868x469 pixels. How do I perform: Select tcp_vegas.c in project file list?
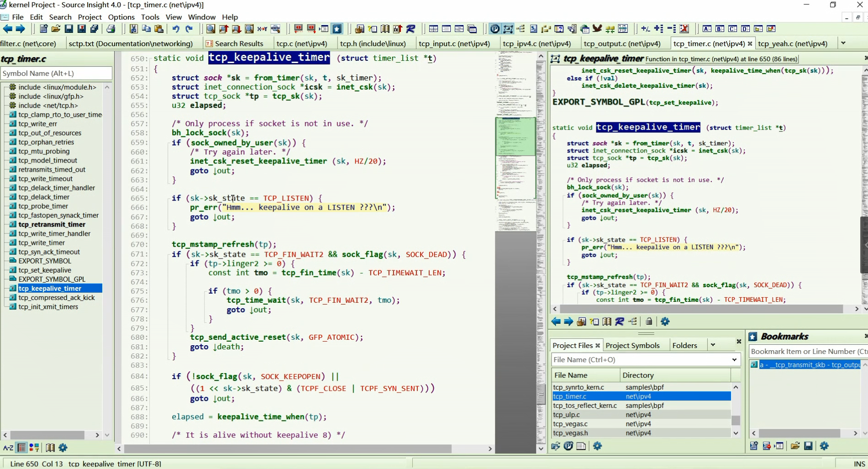pyautogui.click(x=641, y=424)
